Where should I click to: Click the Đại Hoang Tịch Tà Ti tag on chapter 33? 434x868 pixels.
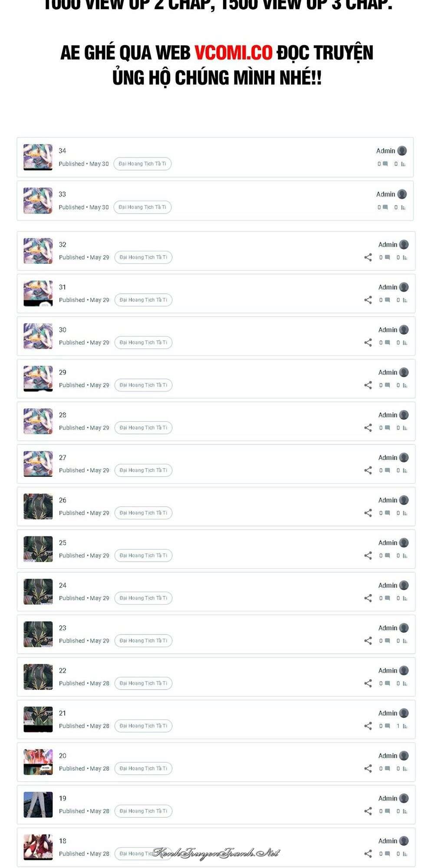click(142, 207)
